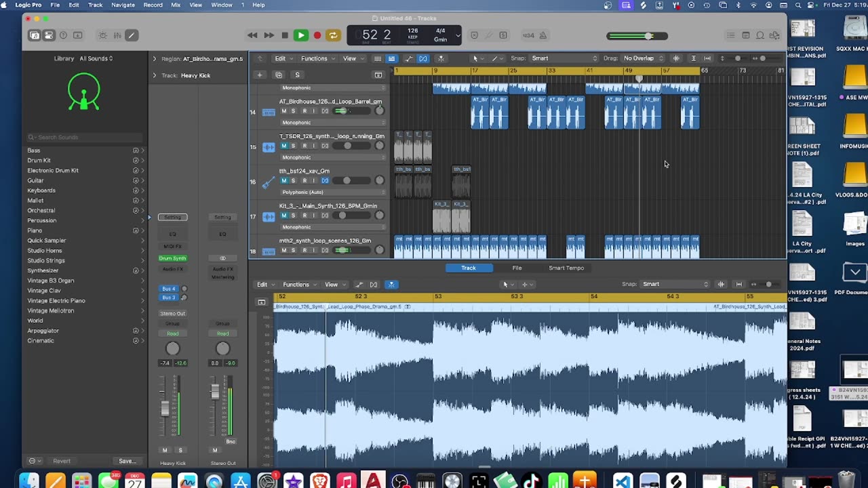868x488 pixels.
Task: Toggle the Metronome button
Action: [542, 35]
